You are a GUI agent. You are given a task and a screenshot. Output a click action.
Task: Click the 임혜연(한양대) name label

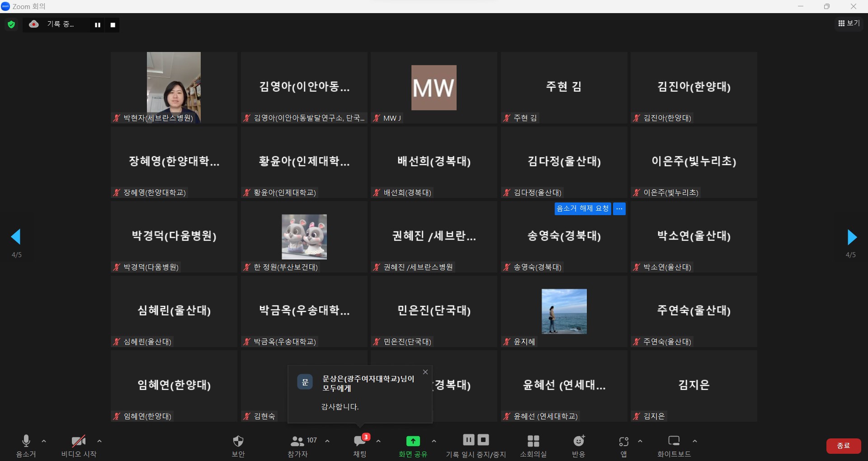pos(147,416)
